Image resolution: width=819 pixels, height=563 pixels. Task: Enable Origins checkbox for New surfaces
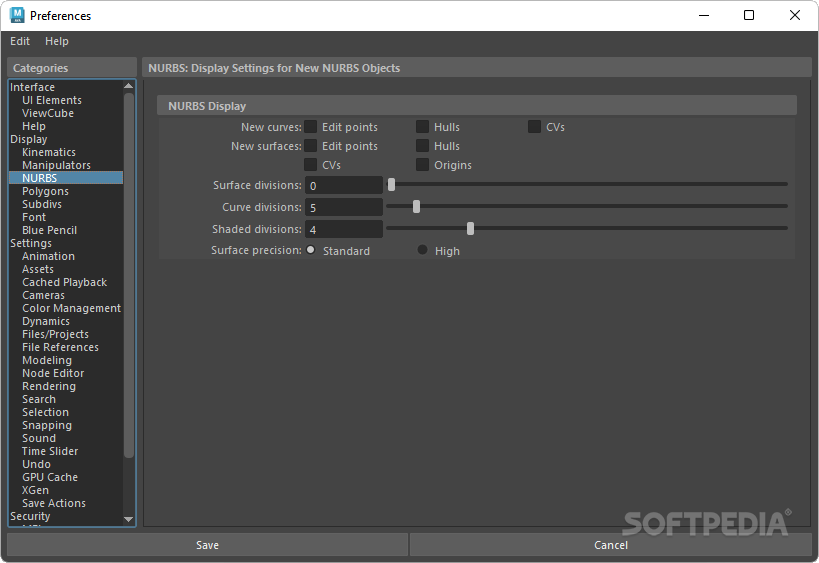(x=422, y=165)
